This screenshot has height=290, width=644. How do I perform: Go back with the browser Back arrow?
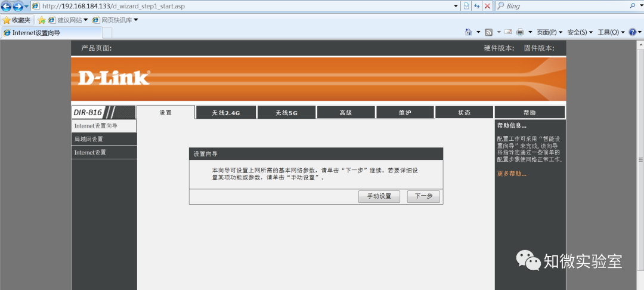pos(6,6)
